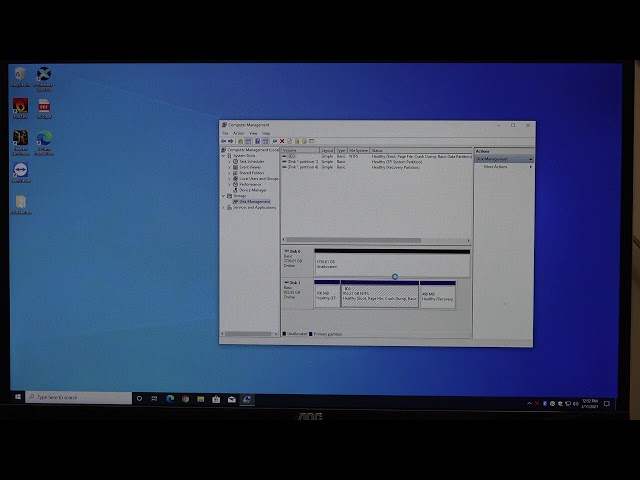The width and height of the screenshot is (640, 480).
Task: Select the (C:) NTFS partition block on Disk 1
Action: coord(380,294)
